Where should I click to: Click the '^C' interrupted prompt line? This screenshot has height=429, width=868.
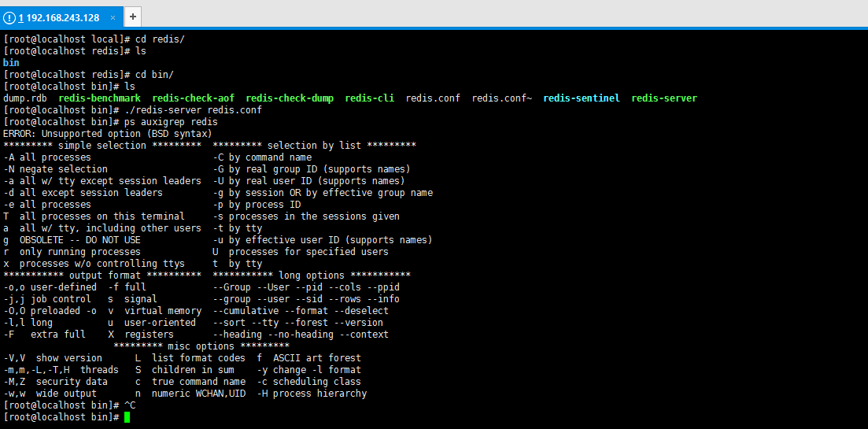click(69, 405)
